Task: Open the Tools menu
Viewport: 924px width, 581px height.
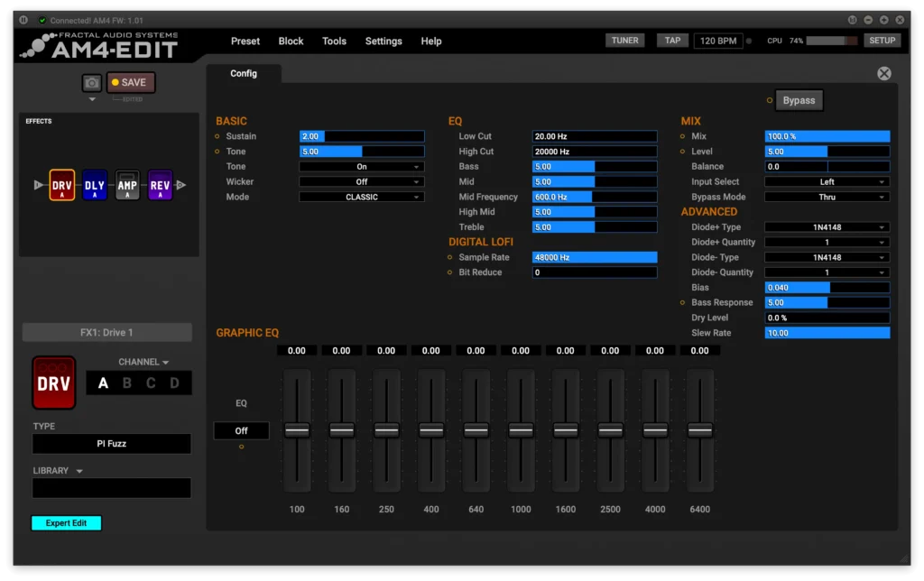Action: [x=334, y=41]
